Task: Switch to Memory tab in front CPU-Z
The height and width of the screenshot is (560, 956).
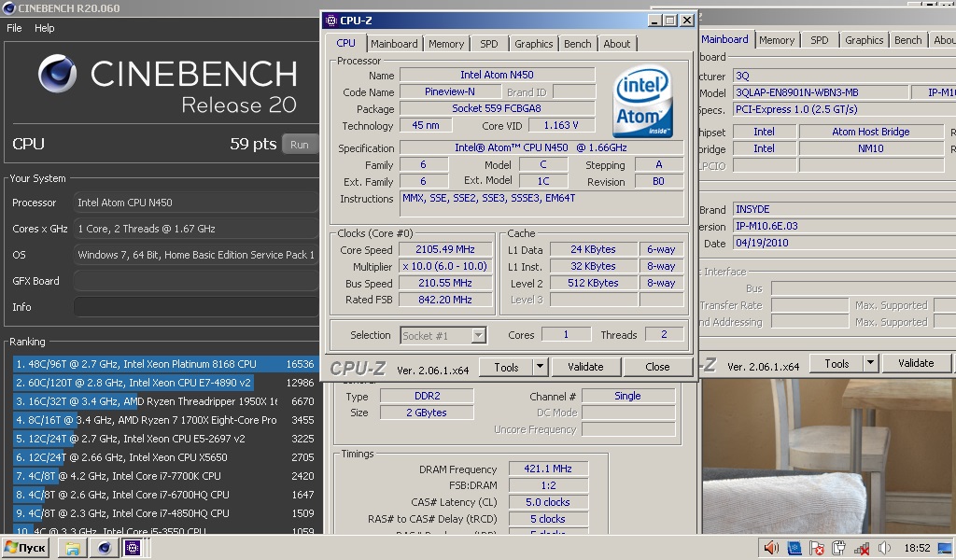Action: 445,44
